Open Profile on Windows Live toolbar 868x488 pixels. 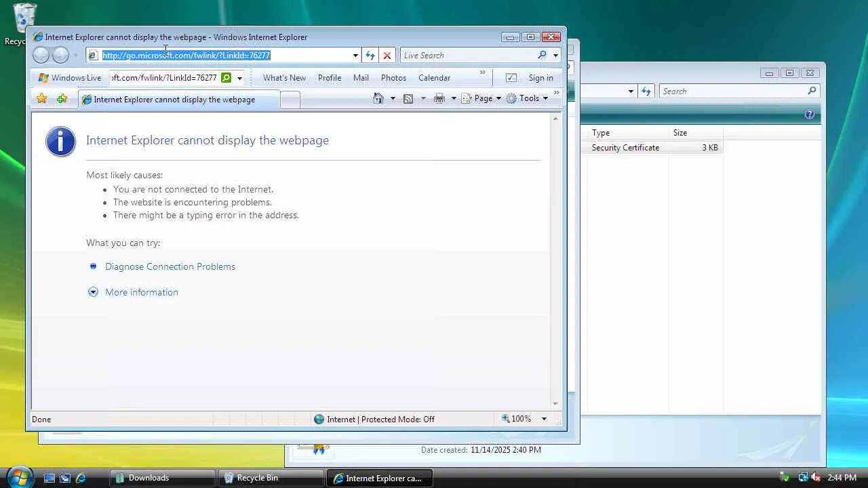coord(330,78)
